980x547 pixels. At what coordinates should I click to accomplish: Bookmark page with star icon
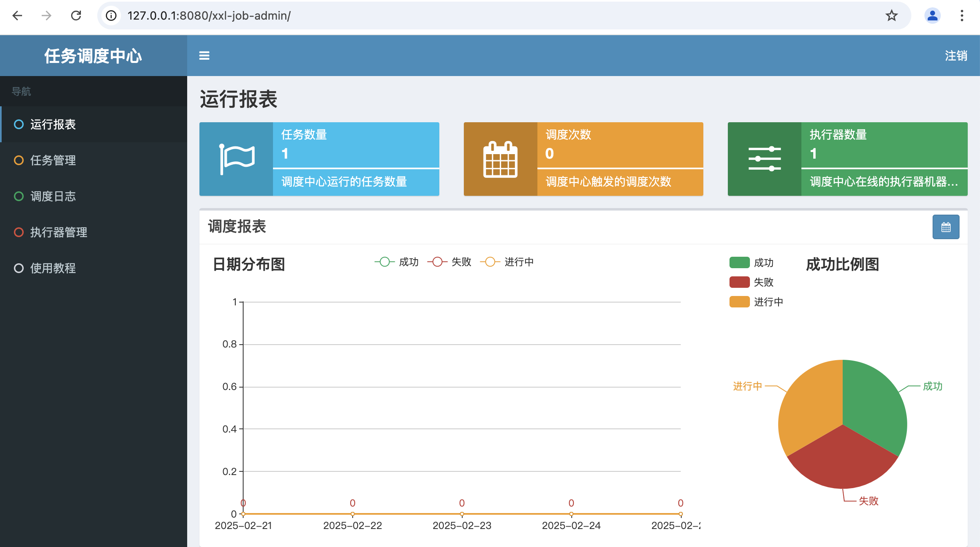coord(891,16)
